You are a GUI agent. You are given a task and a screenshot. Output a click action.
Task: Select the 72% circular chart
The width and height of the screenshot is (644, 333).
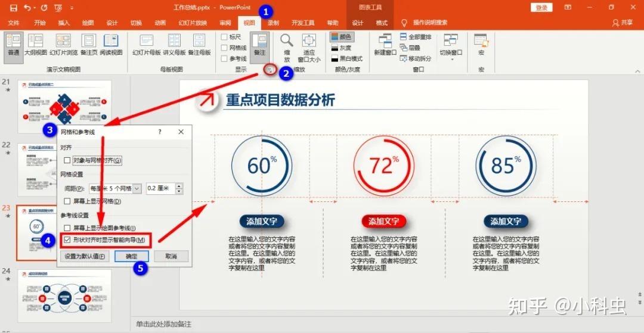pos(383,166)
